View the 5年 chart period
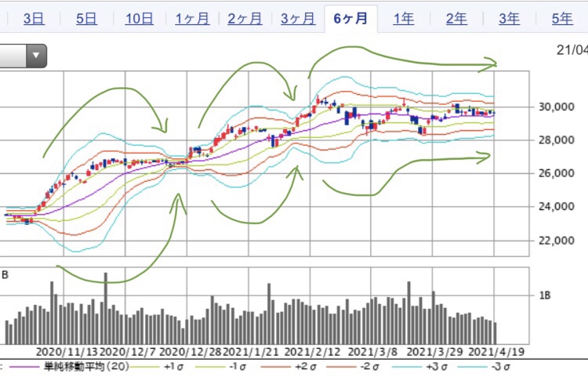588x388 pixels. (x=562, y=19)
